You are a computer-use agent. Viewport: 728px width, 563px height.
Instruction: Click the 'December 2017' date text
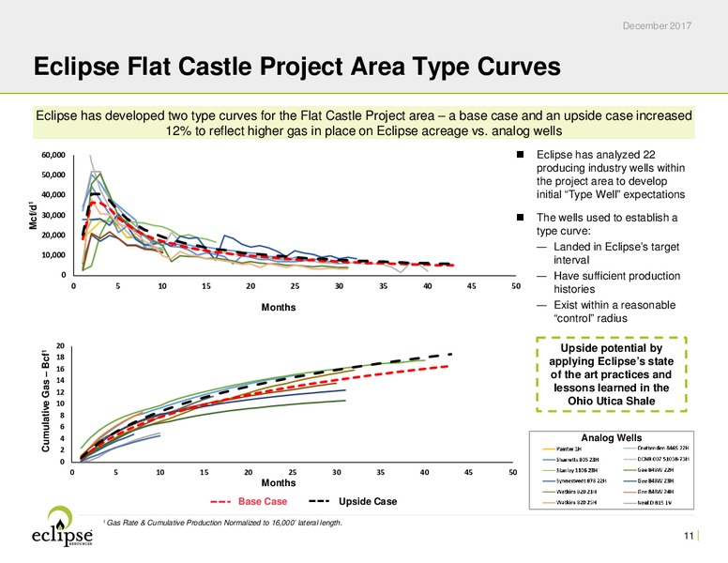(x=657, y=26)
